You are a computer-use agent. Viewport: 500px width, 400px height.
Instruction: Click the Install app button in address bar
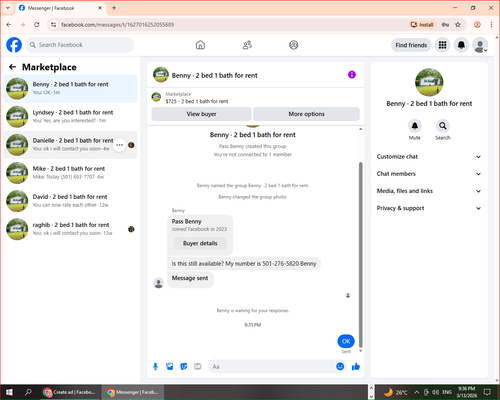click(x=422, y=25)
